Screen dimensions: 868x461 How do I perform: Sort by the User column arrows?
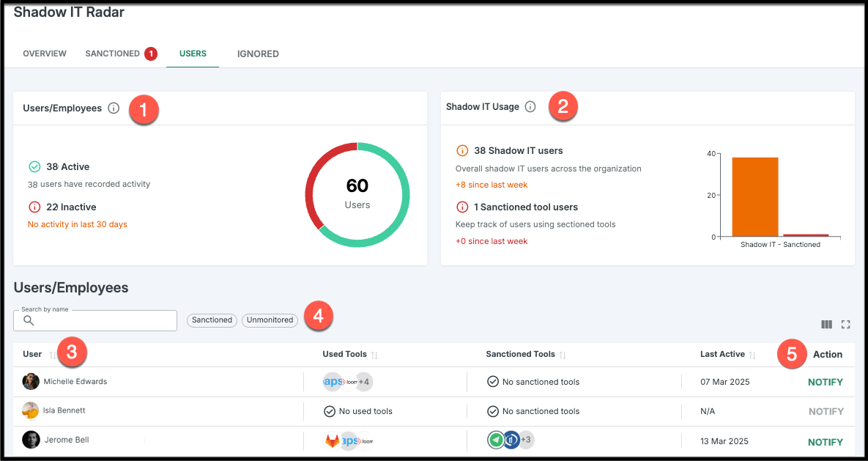pyautogui.click(x=53, y=355)
